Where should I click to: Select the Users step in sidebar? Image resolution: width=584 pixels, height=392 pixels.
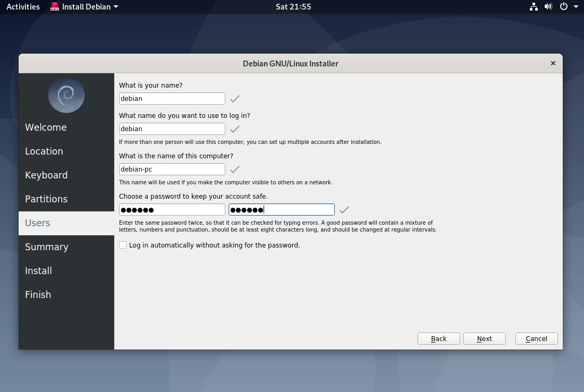click(66, 223)
